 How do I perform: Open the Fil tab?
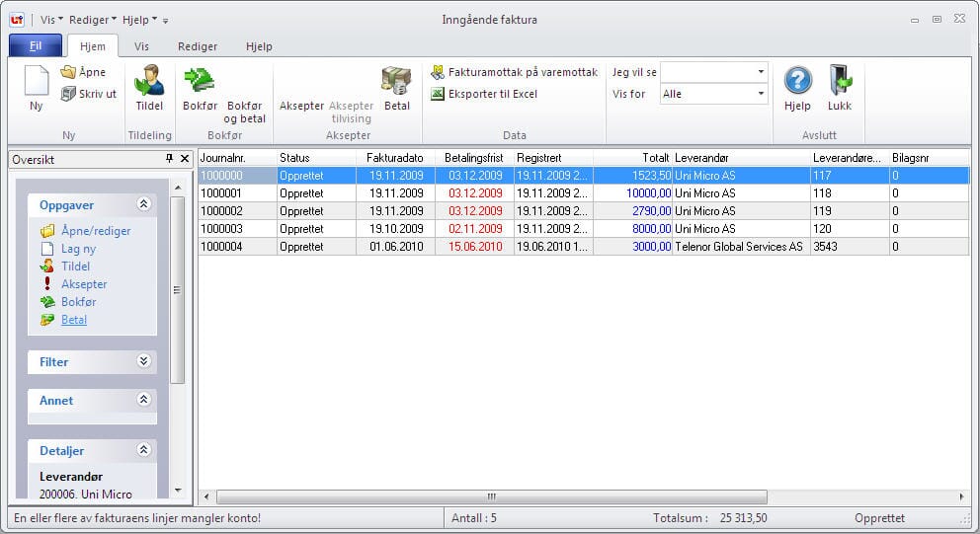point(36,46)
